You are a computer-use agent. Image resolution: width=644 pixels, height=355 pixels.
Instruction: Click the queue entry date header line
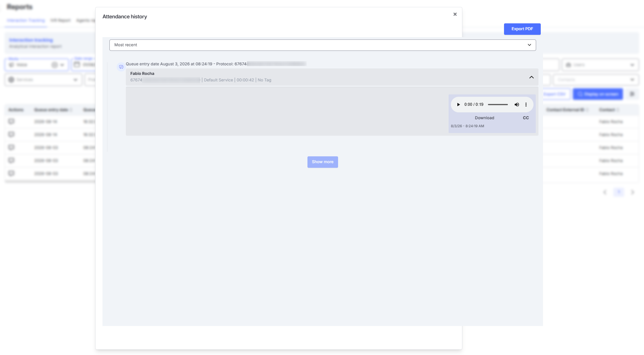click(x=216, y=64)
